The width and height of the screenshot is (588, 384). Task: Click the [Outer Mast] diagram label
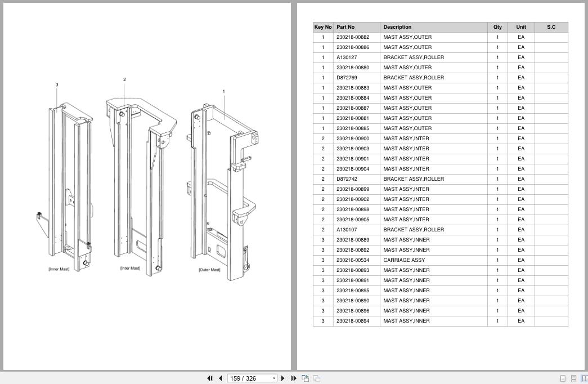[210, 270]
